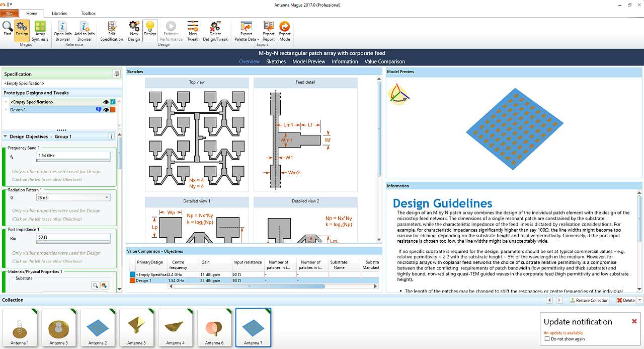Screen dimensions: 644x349
Task: Click orange swatch in Value Comparison Design 1 row
Action: click(132, 281)
